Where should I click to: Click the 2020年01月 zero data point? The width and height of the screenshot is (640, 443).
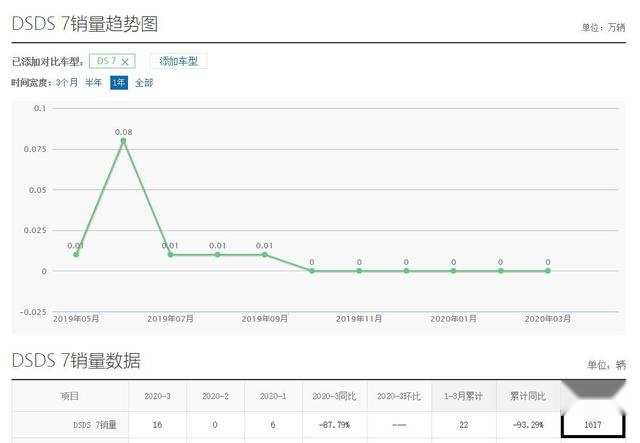tap(453, 271)
